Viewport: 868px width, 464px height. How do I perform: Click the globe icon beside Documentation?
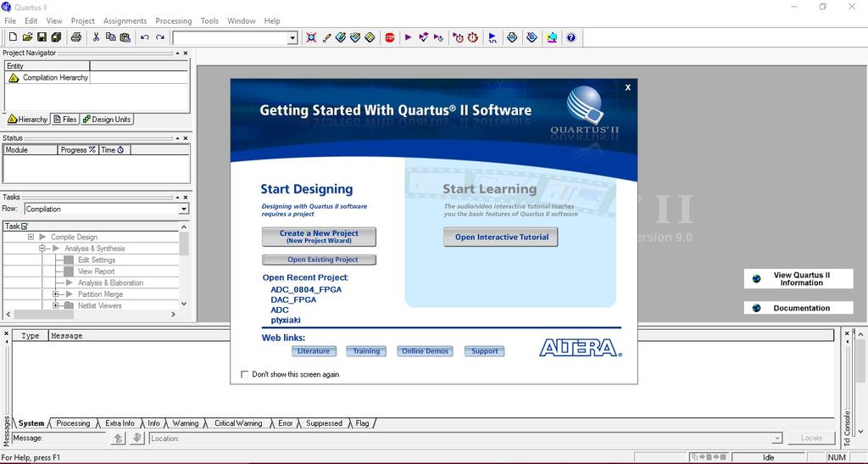(757, 308)
